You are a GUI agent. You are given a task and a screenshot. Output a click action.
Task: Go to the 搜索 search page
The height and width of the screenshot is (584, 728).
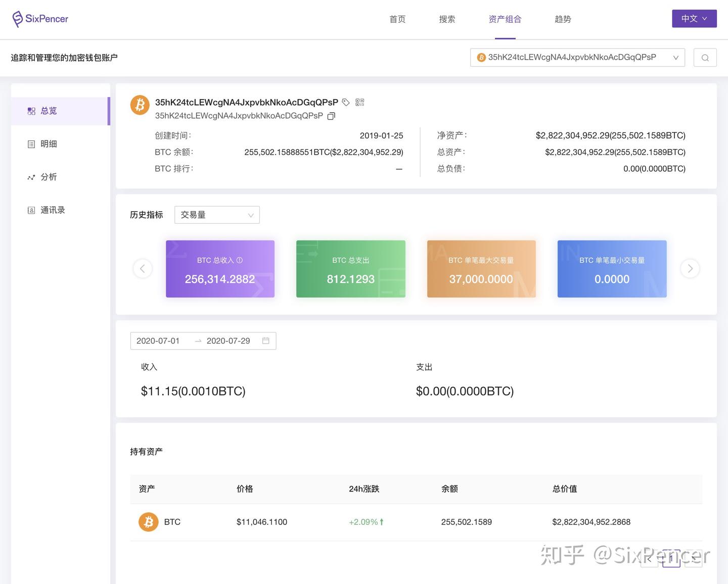click(447, 19)
